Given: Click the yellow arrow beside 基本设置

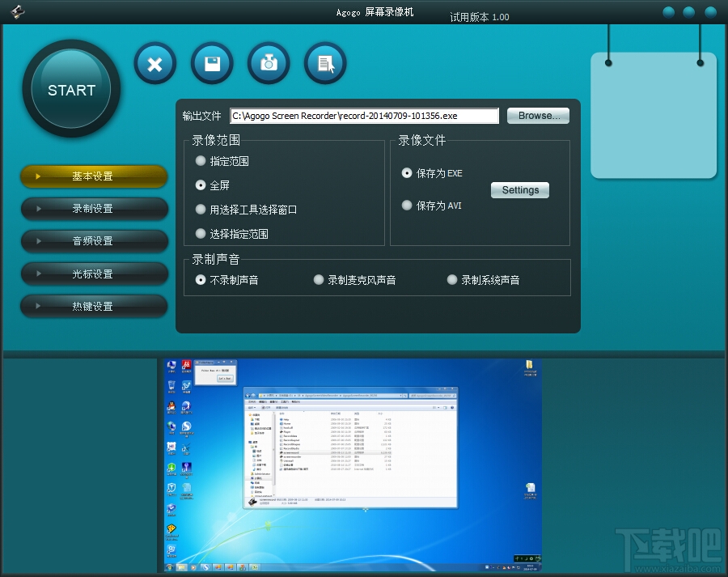Looking at the screenshot, I should click(x=39, y=176).
